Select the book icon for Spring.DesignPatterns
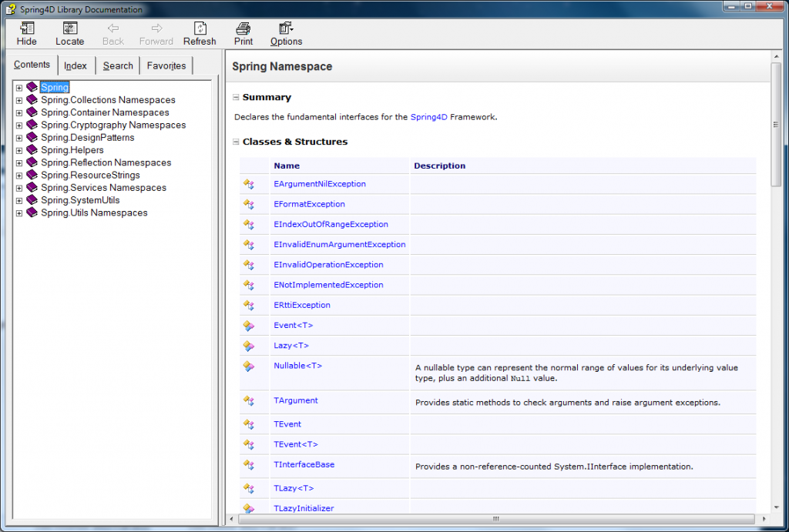 pos(31,137)
